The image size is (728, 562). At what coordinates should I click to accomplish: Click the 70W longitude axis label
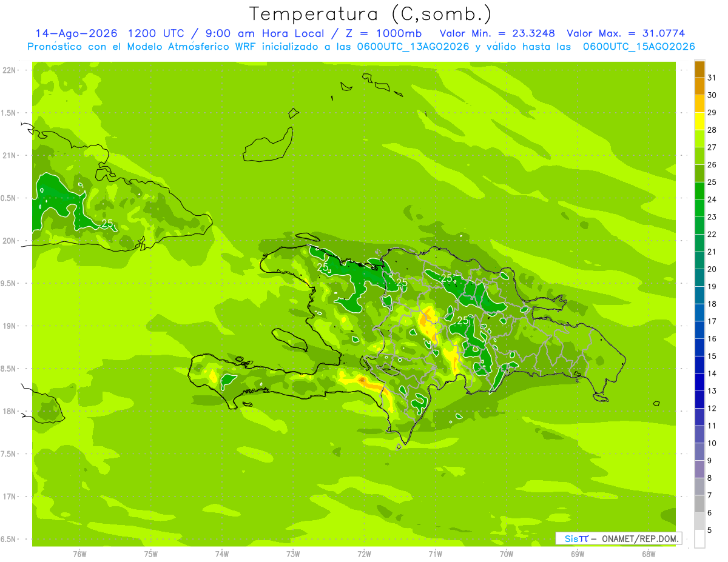point(507,554)
